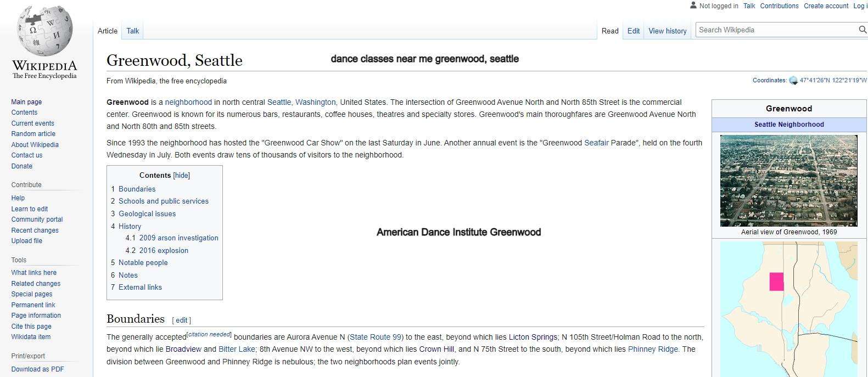The image size is (868, 377).
Task: Open Special pages
Action: click(32, 294)
